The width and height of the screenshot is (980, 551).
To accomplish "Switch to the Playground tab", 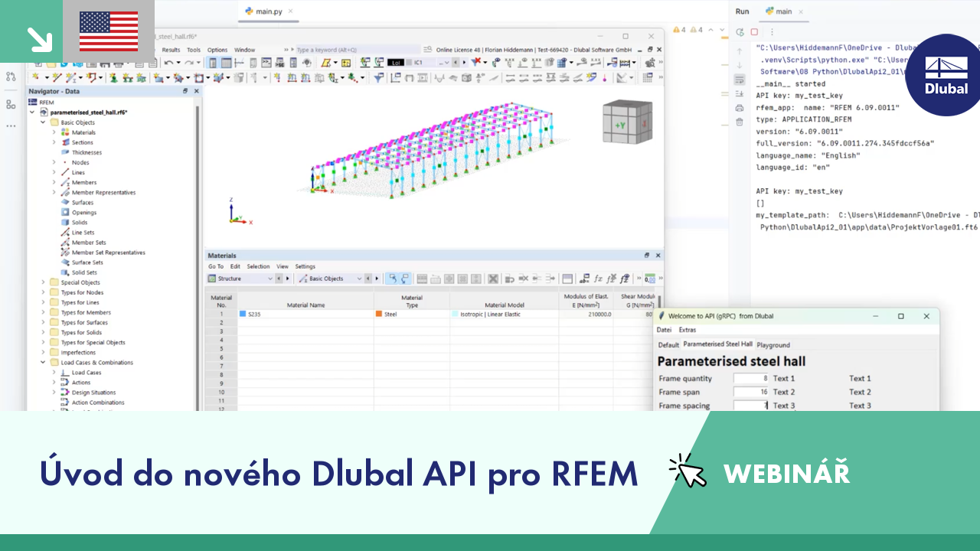I will (x=773, y=345).
